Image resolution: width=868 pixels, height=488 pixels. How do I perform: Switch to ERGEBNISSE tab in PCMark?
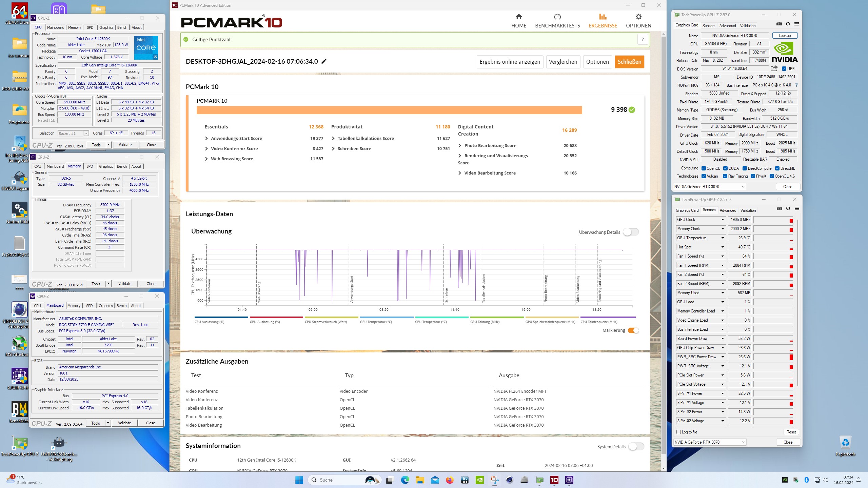603,20
